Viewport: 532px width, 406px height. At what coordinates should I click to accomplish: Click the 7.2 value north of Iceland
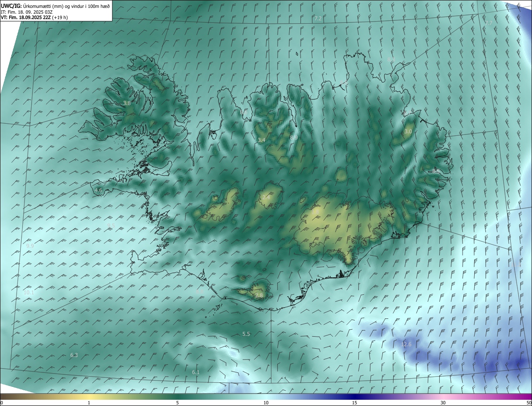click(x=318, y=19)
